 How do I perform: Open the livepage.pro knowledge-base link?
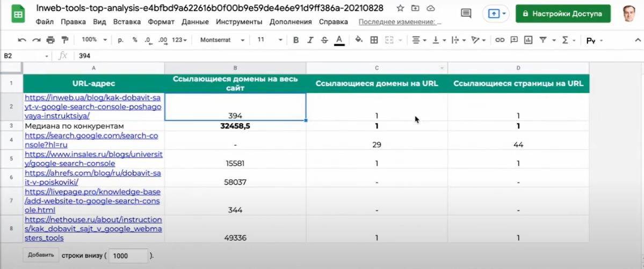[x=92, y=201]
